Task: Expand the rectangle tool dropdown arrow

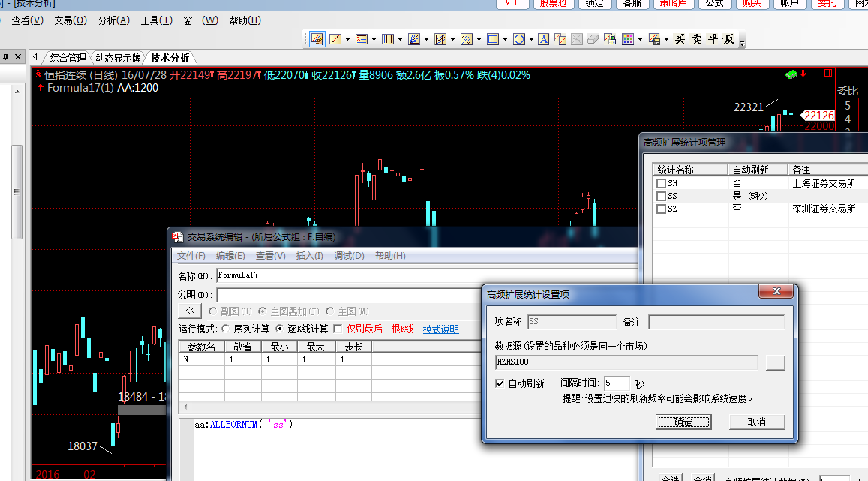Action: (505, 39)
